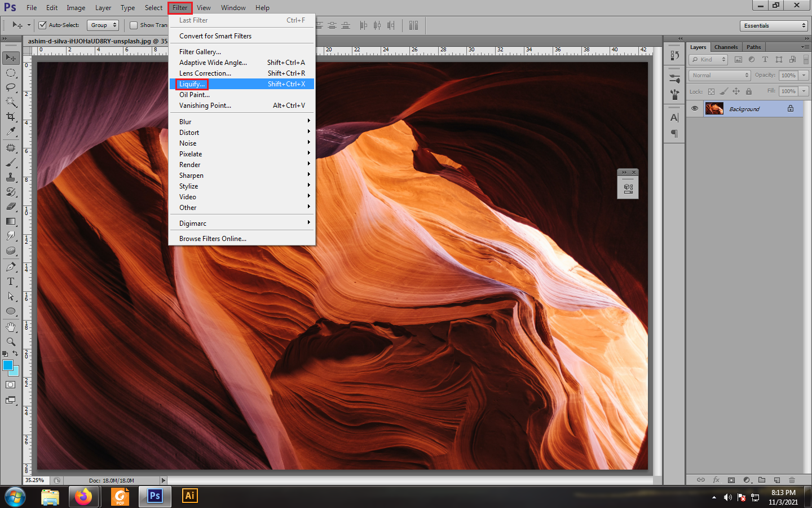
Task: Pick the Eyedropper tool
Action: [11, 131]
